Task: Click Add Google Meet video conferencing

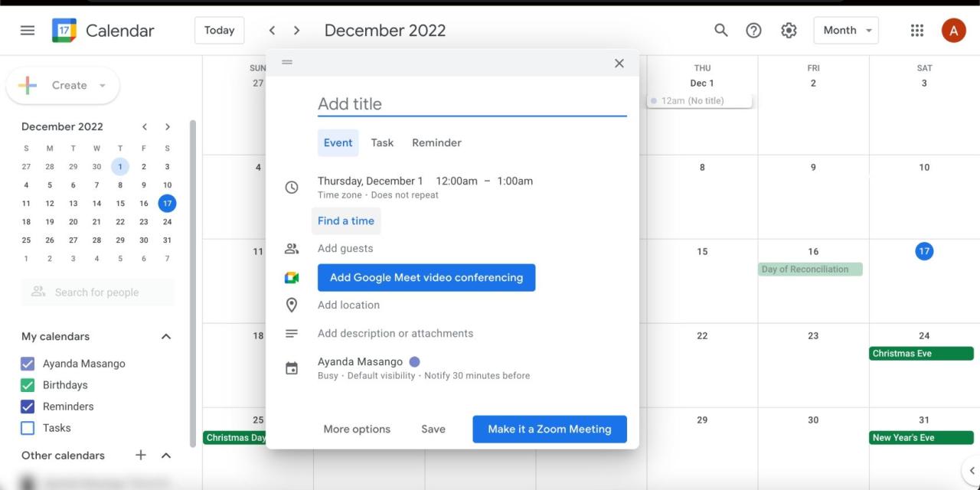Action: coord(426,277)
